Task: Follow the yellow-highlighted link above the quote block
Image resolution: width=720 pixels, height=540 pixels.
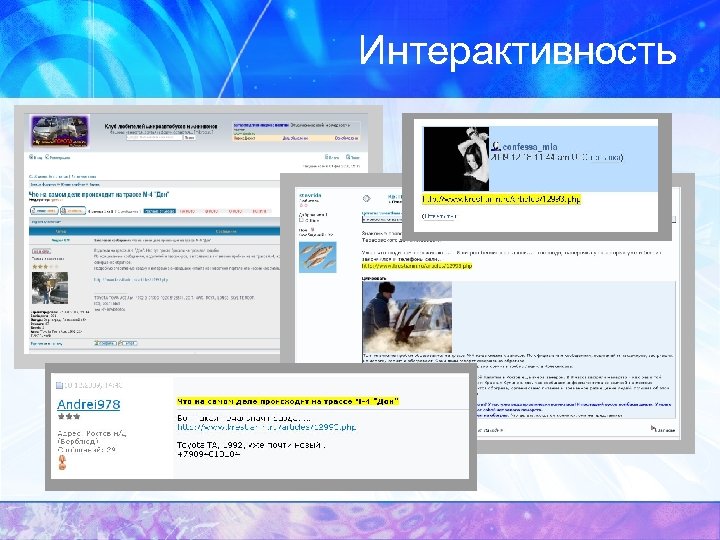Action: (417, 265)
